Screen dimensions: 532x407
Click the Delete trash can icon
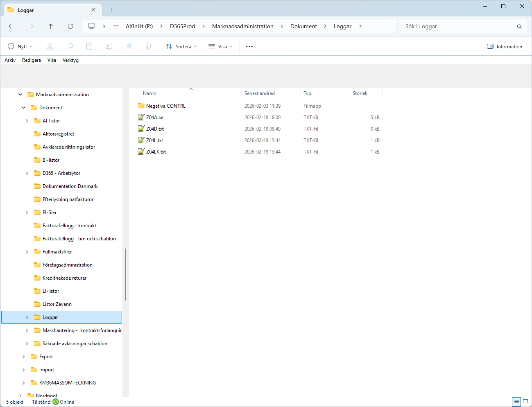click(x=148, y=47)
